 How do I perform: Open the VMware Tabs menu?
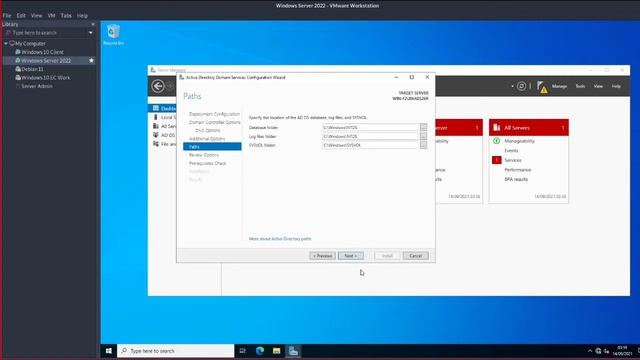(66, 16)
